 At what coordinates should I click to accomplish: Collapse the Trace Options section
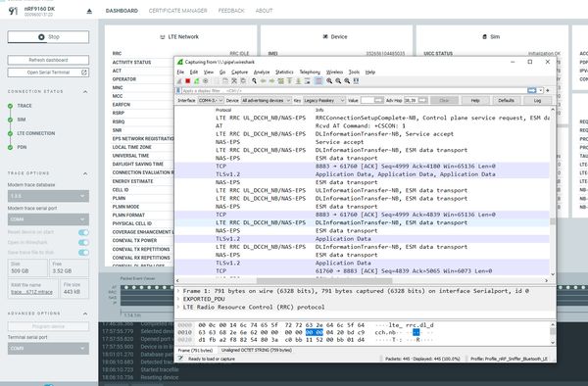pos(85,173)
